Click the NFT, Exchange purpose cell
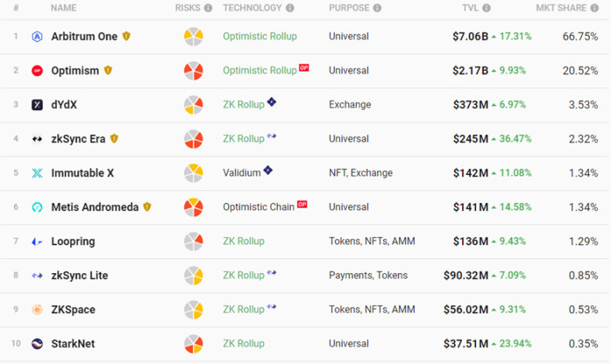 pos(361,173)
